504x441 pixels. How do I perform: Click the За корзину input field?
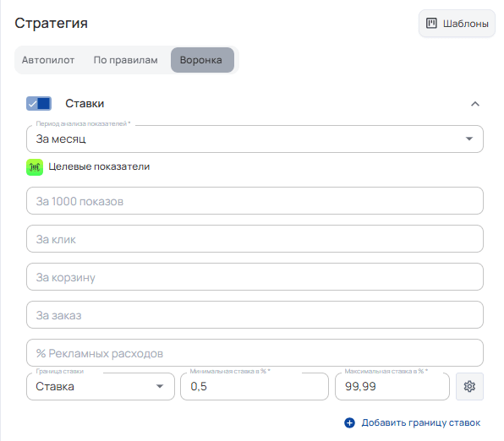255,276
